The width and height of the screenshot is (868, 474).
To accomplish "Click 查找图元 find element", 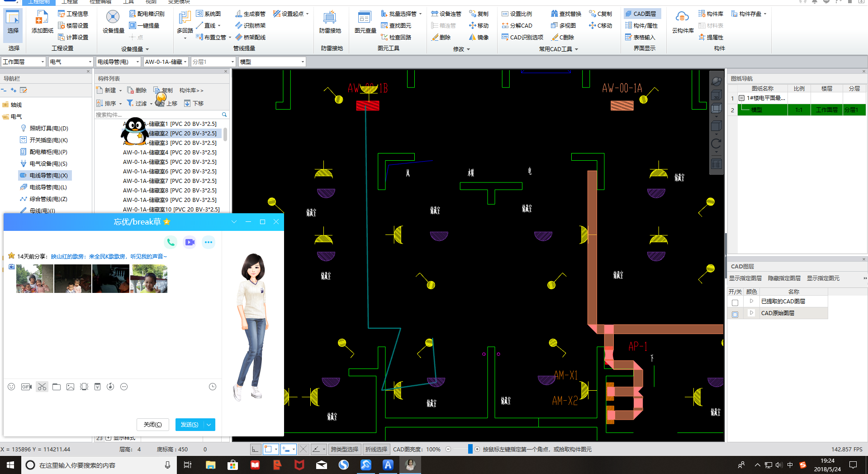I will pyautogui.click(x=396, y=26).
